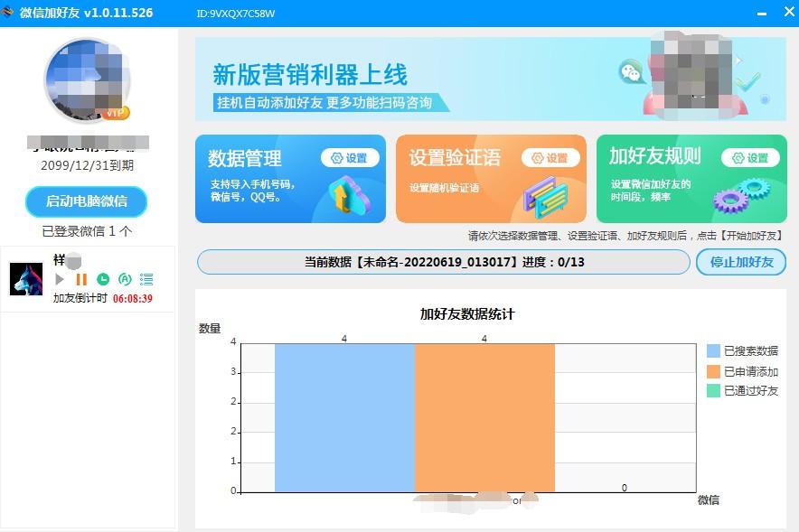
Task: Click the 停止加好友 button
Action: pyautogui.click(x=741, y=262)
